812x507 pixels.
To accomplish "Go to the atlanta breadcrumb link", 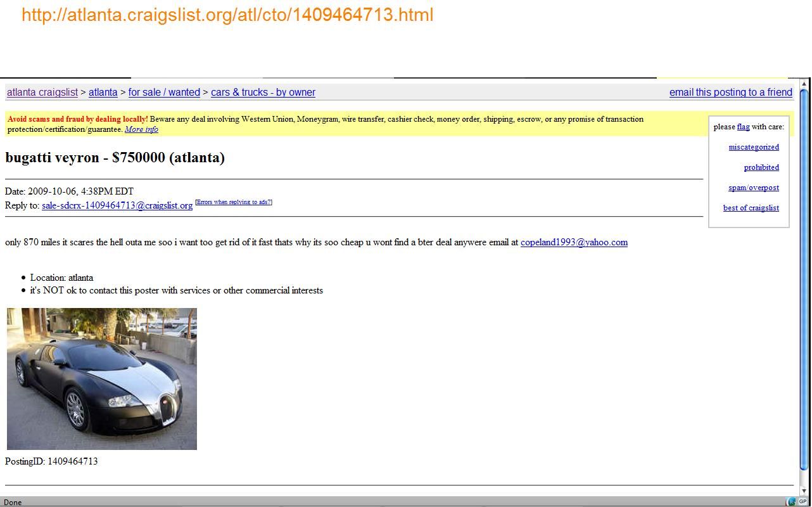I will click(103, 93).
